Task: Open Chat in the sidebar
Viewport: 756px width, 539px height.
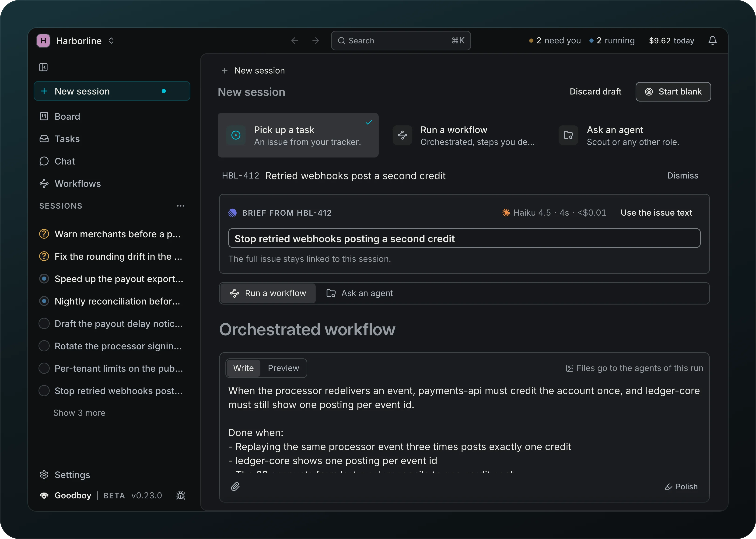Action: pyautogui.click(x=112, y=161)
